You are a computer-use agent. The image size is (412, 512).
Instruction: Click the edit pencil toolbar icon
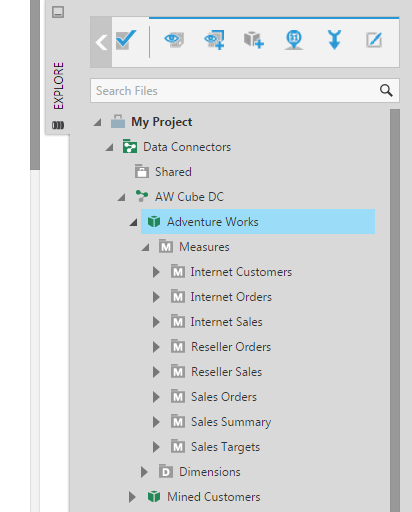374,40
